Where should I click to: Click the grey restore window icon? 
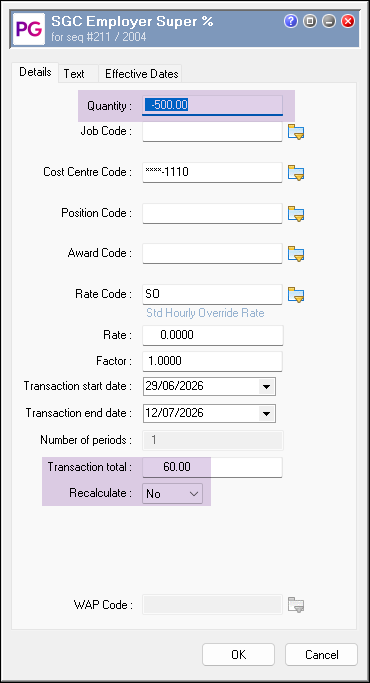pyautogui.click(x=310, y=21)
